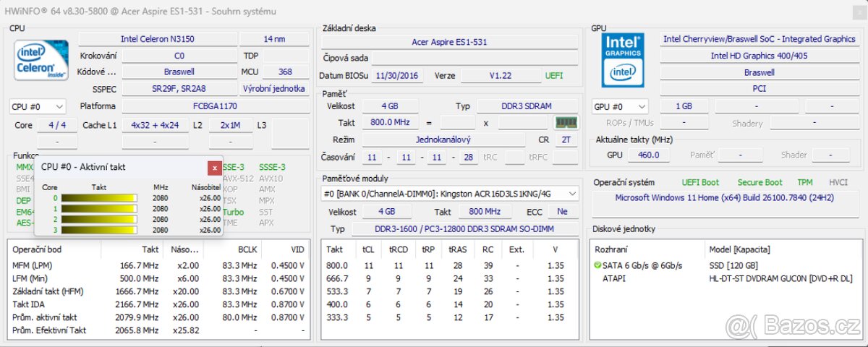868x347 pixels.
Task: Click the 14 nm process field
Action: coord(274,39)
